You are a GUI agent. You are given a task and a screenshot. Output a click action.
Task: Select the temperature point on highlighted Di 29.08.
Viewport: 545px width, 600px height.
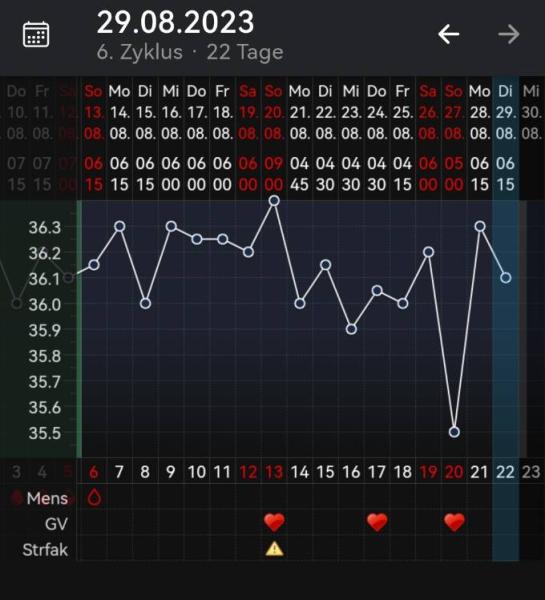tap(506, 278)
